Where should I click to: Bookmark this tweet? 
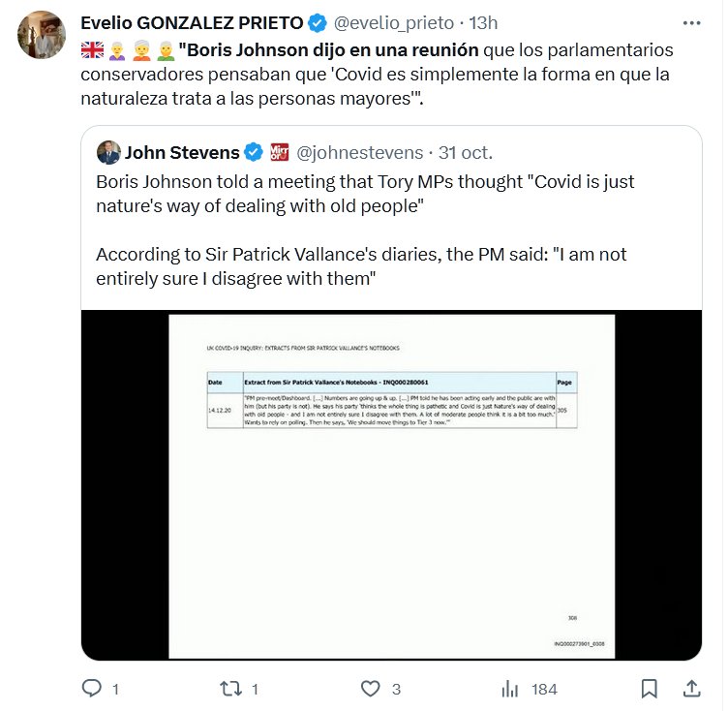point(650,689)
